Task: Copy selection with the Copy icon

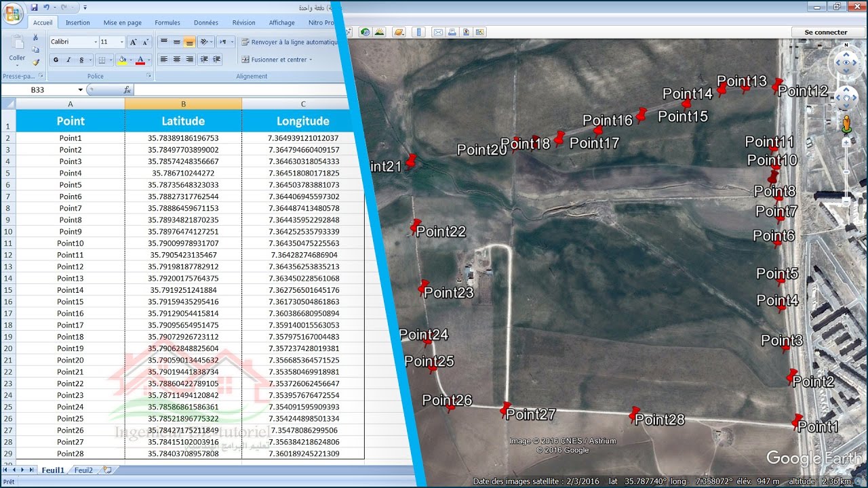Action: point(35,50)
